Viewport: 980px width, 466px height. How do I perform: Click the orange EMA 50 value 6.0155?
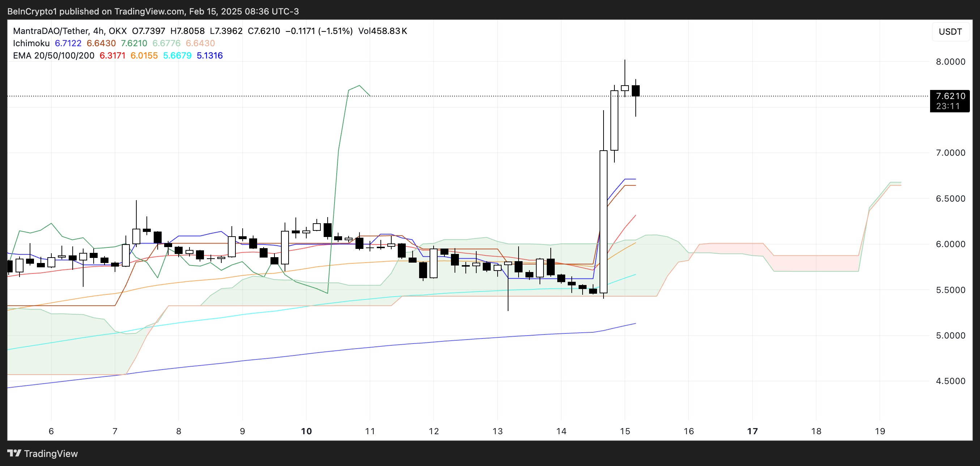coord(144,56)
